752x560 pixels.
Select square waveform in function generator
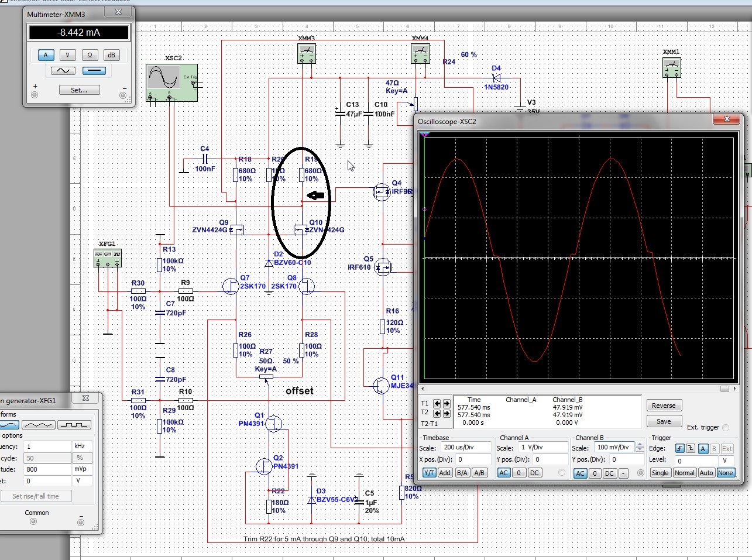[74, 425]
